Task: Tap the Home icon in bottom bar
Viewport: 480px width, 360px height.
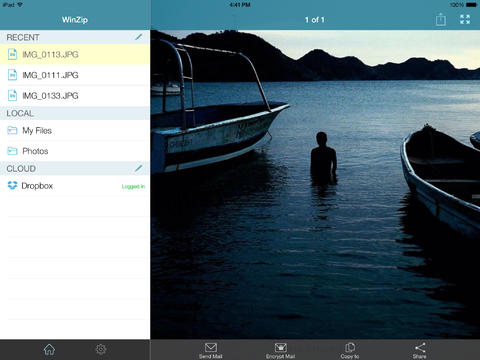Action: [49, 349]
